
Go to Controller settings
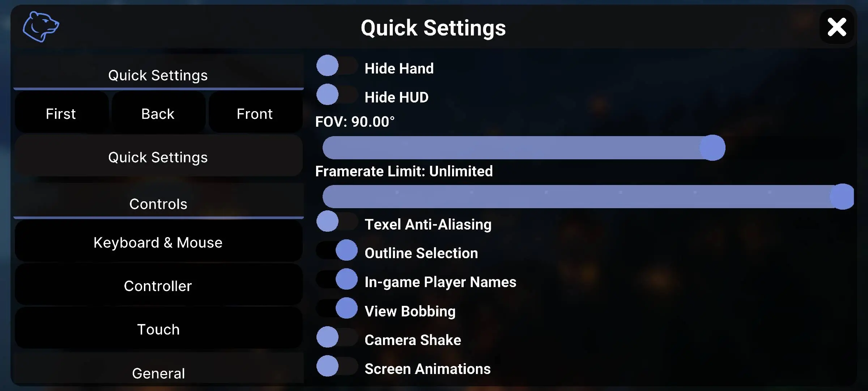click(x=158, y=286)
